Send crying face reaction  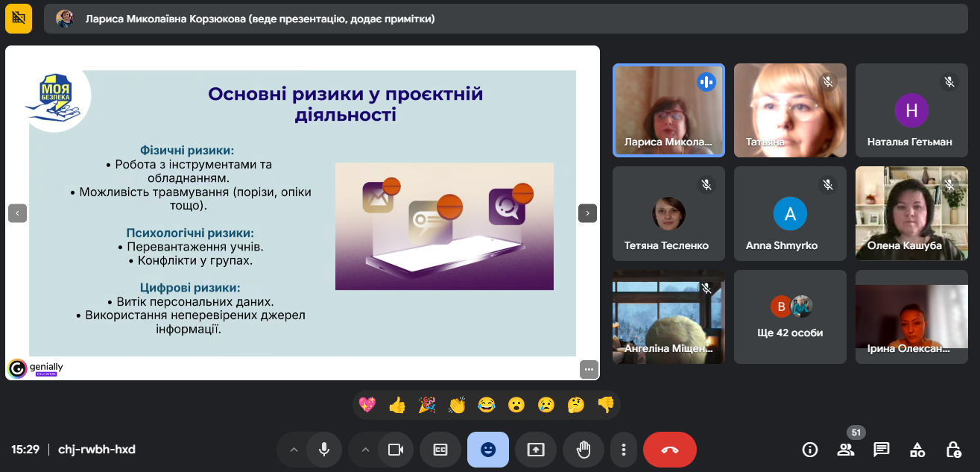(x=546, y=405)
